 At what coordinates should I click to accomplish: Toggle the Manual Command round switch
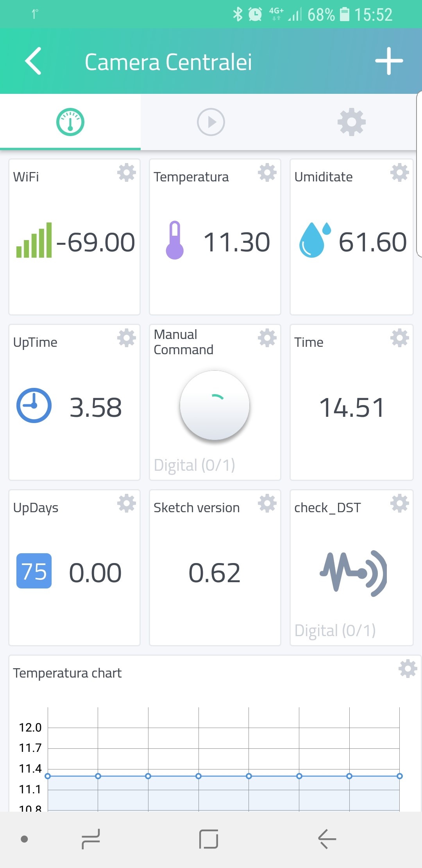(x=215, y=405)
